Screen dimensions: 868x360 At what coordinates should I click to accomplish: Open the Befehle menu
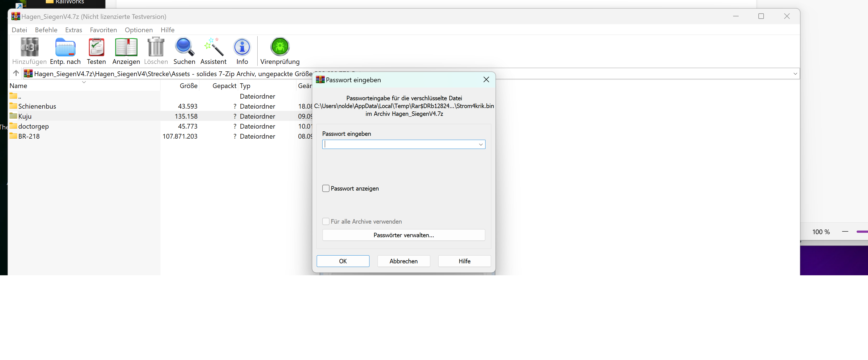[x=46, y=30]
